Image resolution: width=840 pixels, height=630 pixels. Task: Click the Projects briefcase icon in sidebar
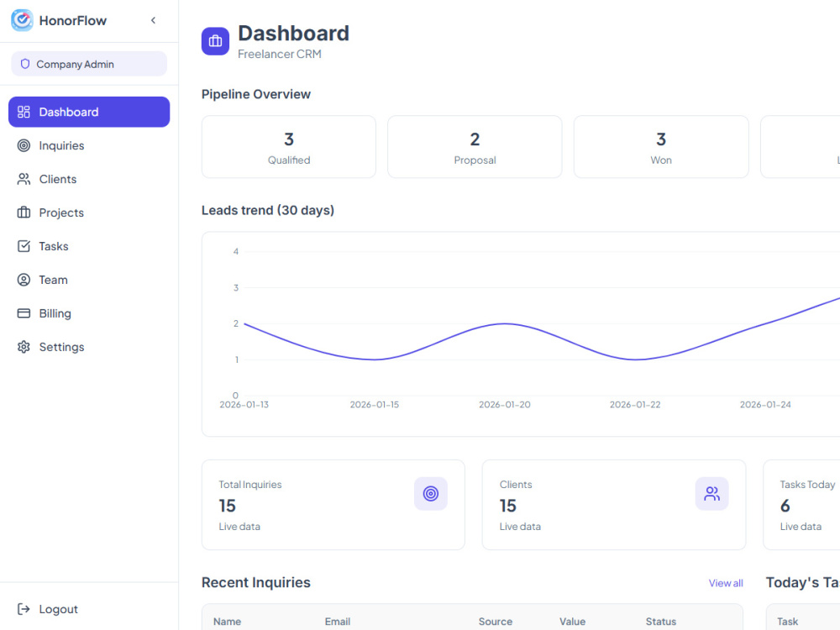[x=24, y=213]
